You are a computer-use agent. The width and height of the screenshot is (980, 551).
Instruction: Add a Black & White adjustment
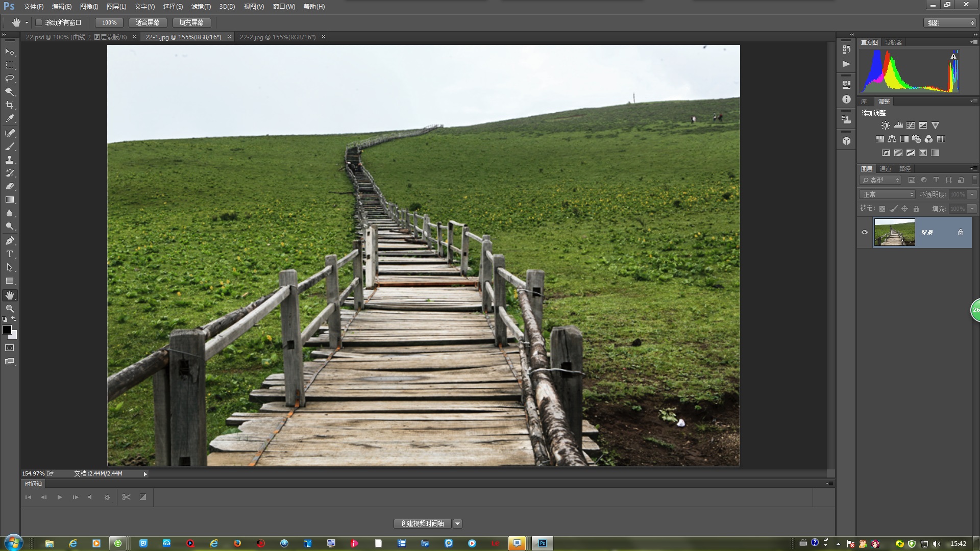coord(904,139)
